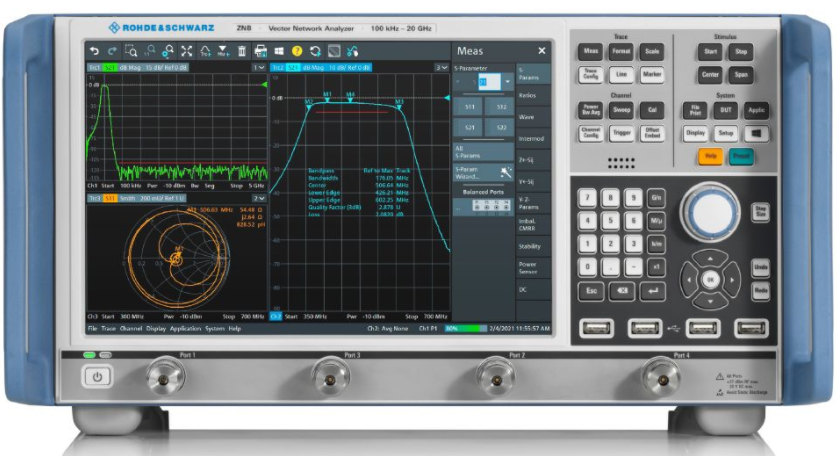Switch to the Imbal. CMRR tab
This screenshot has width=837, height=456.
tap(533, 225)
